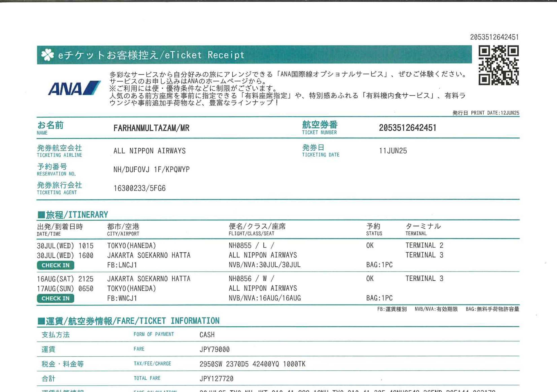Click the clover icon in the eTicket header
This screenshot has width=557, height=392.
47,55
